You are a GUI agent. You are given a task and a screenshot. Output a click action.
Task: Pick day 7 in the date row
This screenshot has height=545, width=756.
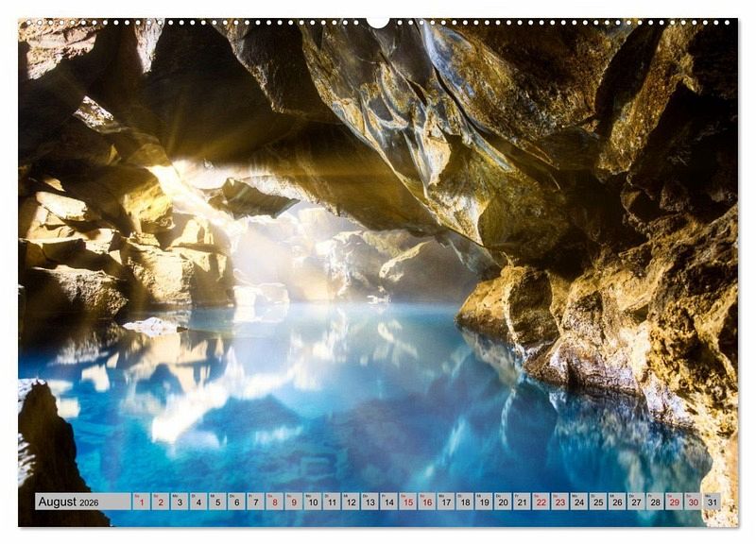click(x=255, y=502)
